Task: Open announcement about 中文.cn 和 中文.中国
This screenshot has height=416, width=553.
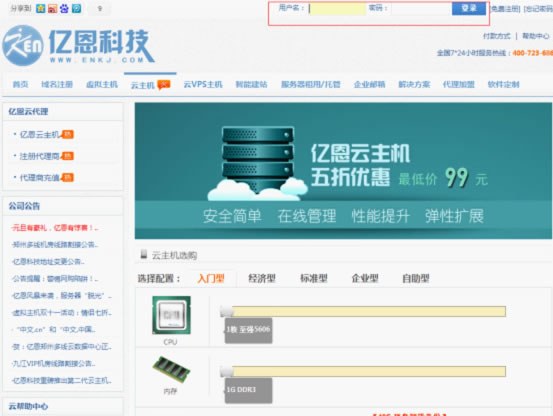Action: (x=54, y=330)
